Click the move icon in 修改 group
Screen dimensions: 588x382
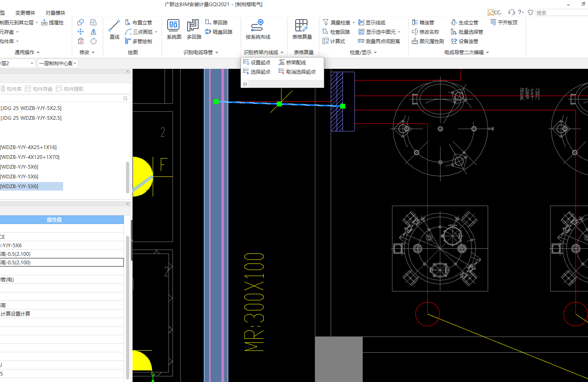81,32
